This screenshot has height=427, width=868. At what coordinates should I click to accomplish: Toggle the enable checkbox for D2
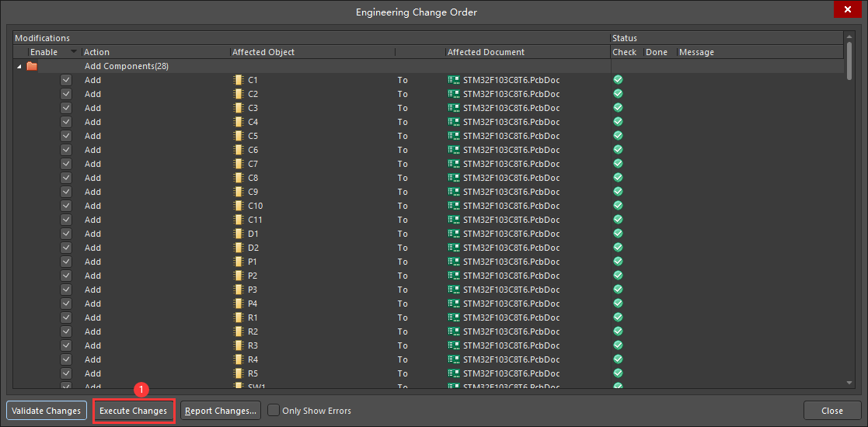coord(66,247)
